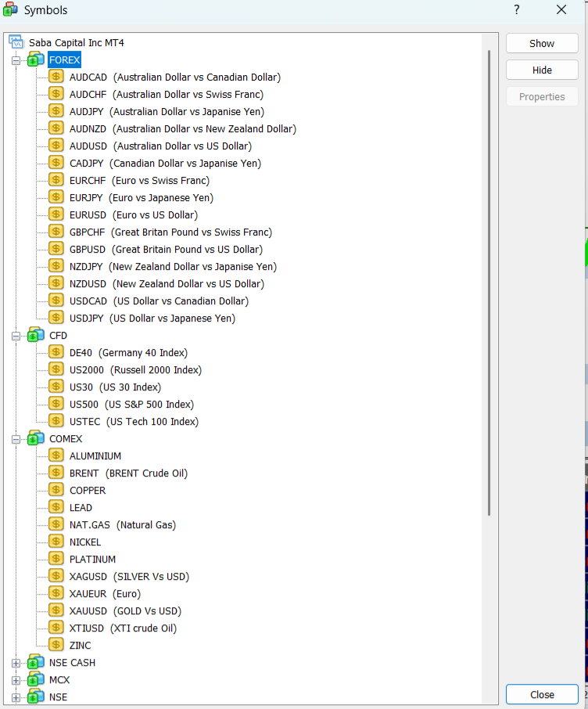The width and height of the screenshot is (588, 709).
Task: Click the vertical scrollbar of symbol list
Action: (x=490, y=282)
